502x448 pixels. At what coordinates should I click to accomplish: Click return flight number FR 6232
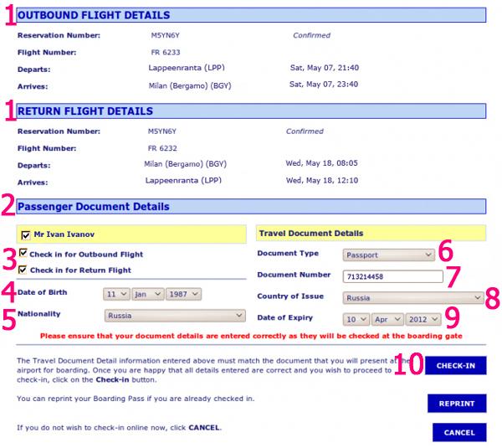point(162,148)
